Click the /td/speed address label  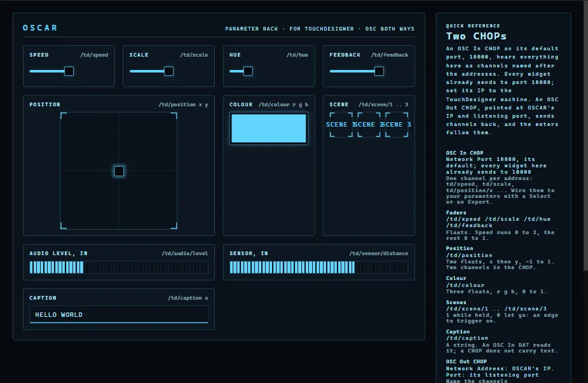[94, 55]
